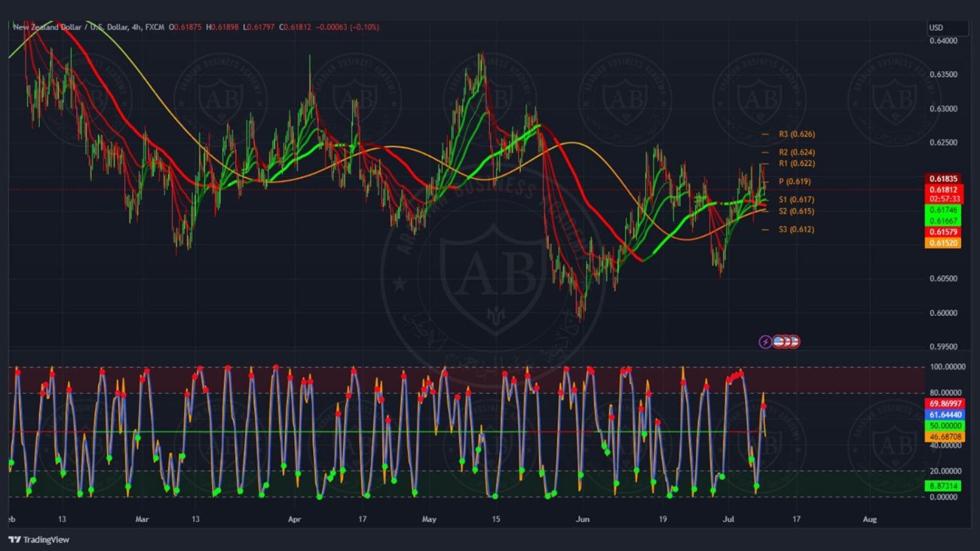Select the R2 (0.624) pivot label
This screenshot has height=551, width=980.
click(796, 152)
